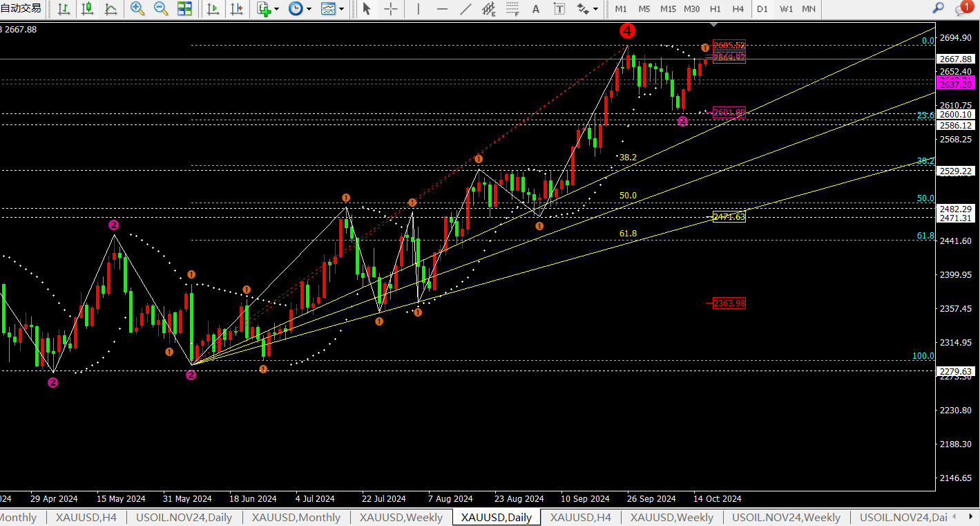Switch timeframe to M1
Viewport: 980px width, 526px height.
[x=621, y=9]
